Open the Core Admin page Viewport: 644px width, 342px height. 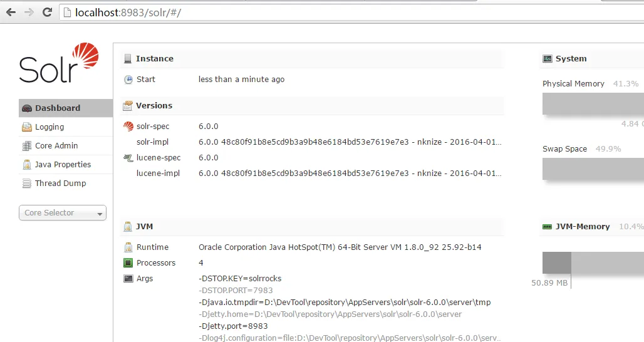pyautogui.click(x=66, y=146)
